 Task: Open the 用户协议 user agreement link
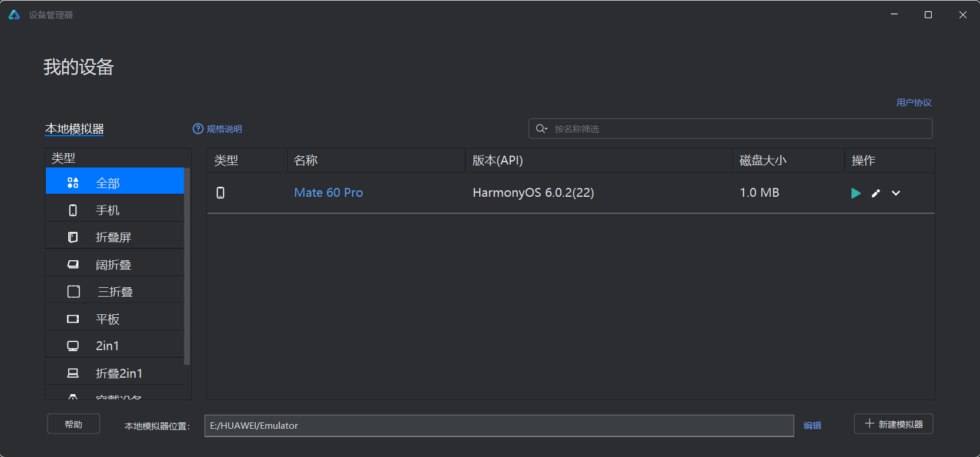coord(913,103)
